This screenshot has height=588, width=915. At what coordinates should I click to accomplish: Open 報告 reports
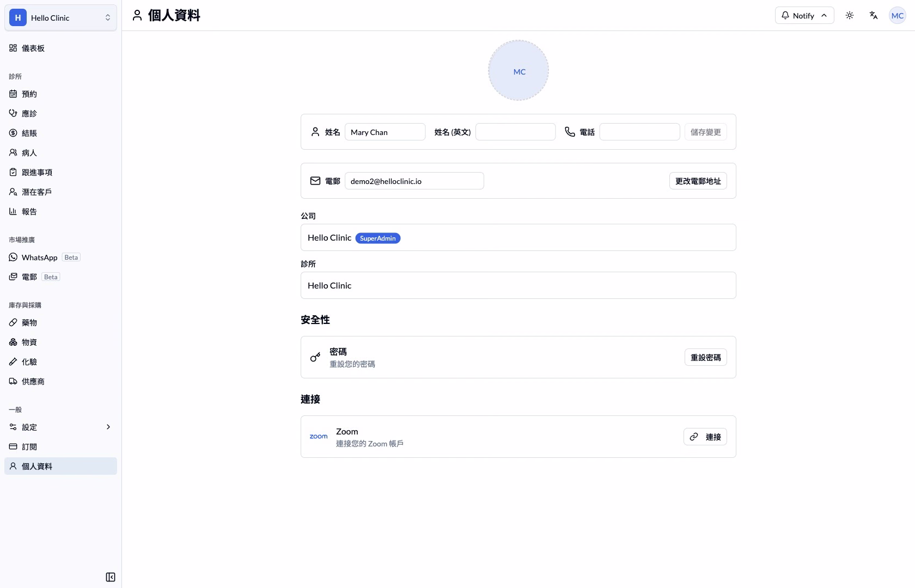(60, 211)
